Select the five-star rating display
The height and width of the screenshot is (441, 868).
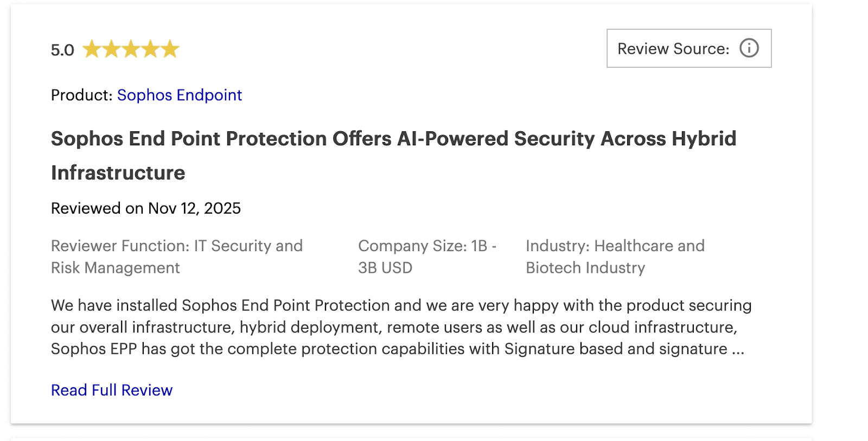tap(130, 49)
